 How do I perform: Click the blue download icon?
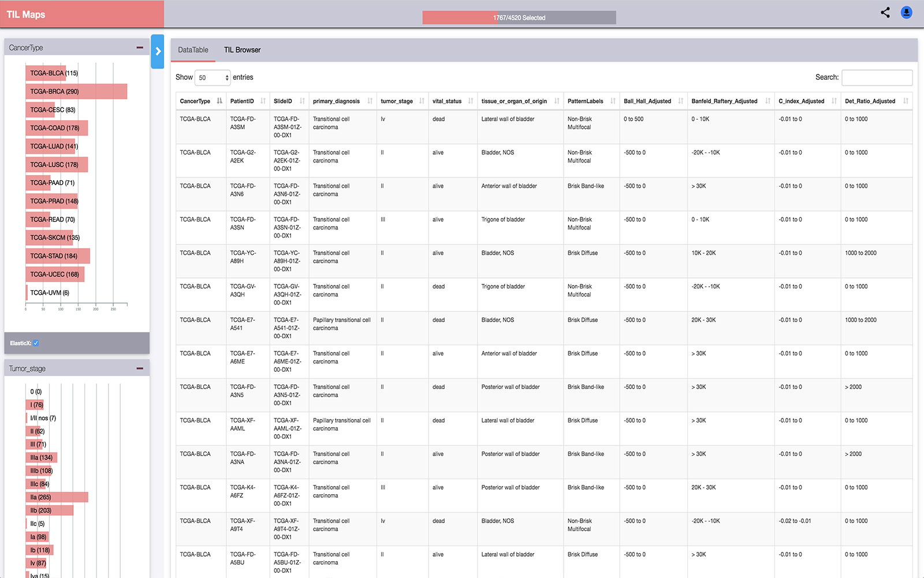[x=907, y=12]
